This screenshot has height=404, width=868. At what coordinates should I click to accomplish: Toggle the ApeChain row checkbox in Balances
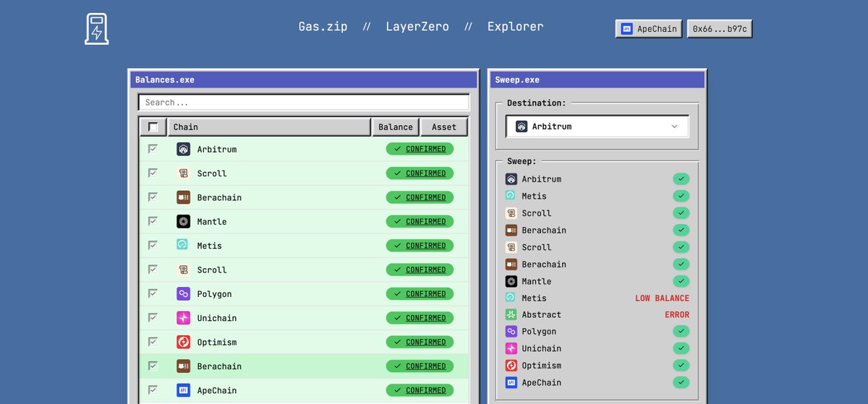click(153, 390)
